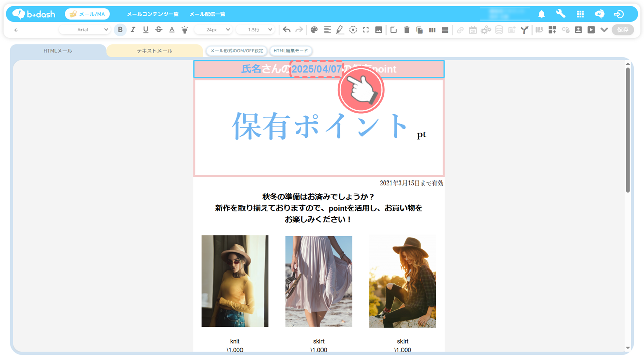Click the add blocks grid icon
This screenshot has width=644, height=362.
[x=552, y=30]
